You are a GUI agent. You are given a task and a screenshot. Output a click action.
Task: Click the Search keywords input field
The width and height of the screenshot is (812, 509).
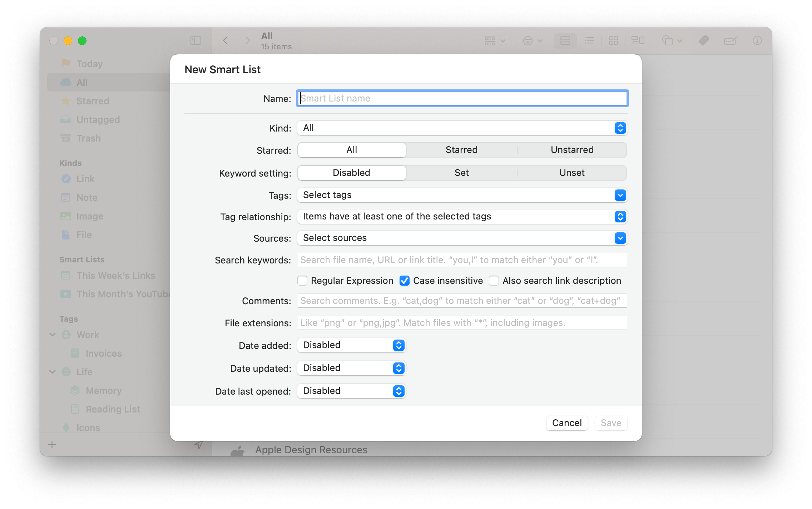462,260
